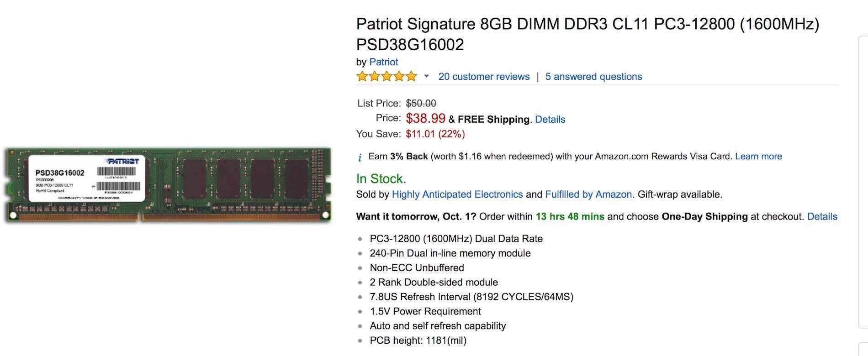
Task: Select the first star in the rating
Action: pos(361,76)
